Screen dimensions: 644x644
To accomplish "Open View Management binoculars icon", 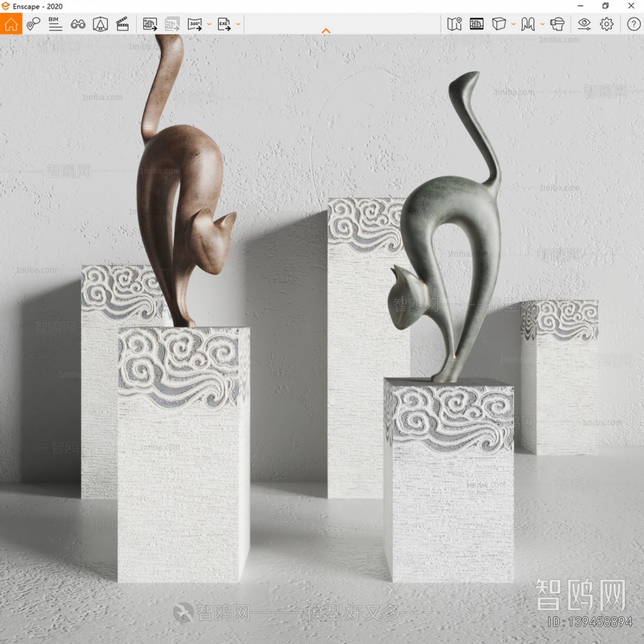I will click(78, 24).
